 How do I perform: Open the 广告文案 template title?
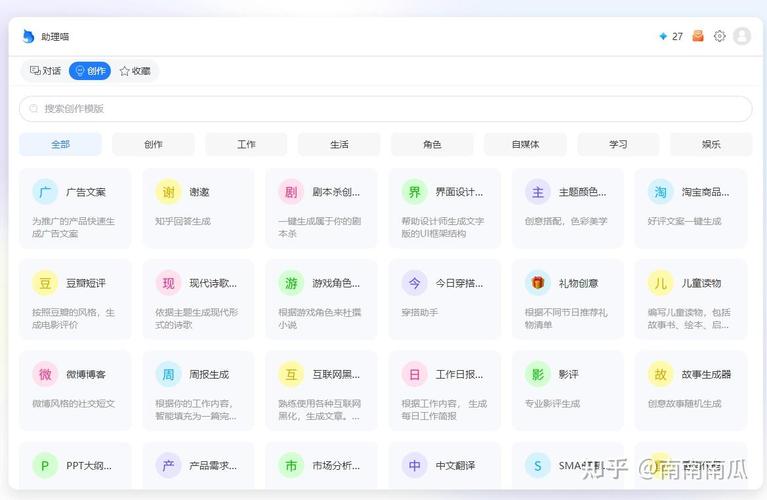click(86, 192)
